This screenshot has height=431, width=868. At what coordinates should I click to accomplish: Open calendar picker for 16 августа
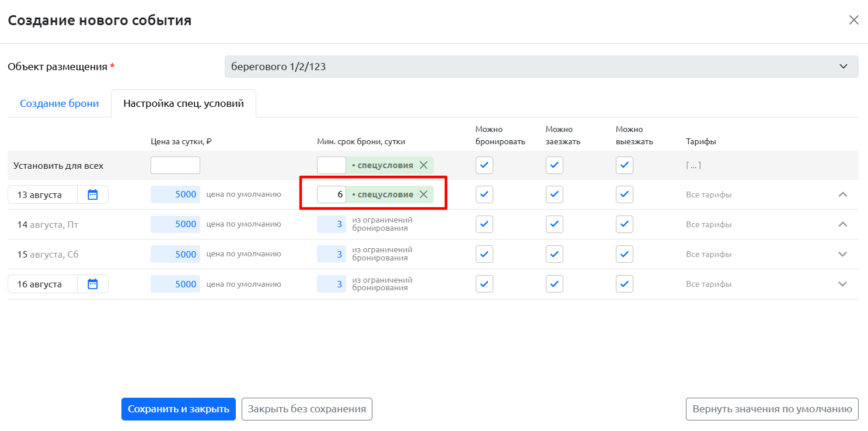93,284
